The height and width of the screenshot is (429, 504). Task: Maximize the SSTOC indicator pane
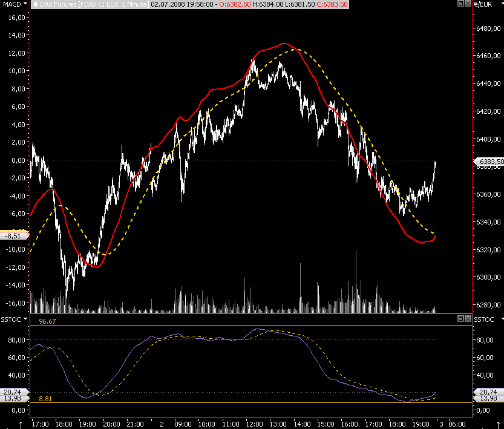coord(460,318)
